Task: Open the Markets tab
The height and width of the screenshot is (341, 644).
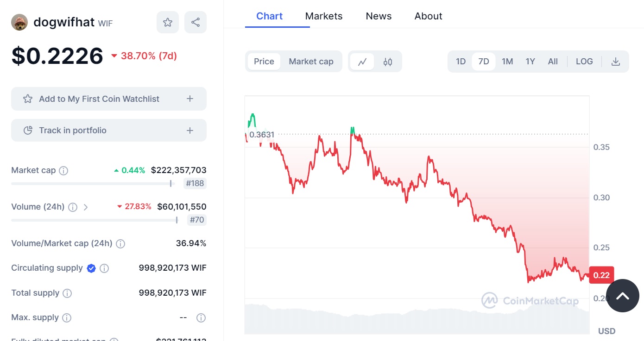Action: click(324, 16)
